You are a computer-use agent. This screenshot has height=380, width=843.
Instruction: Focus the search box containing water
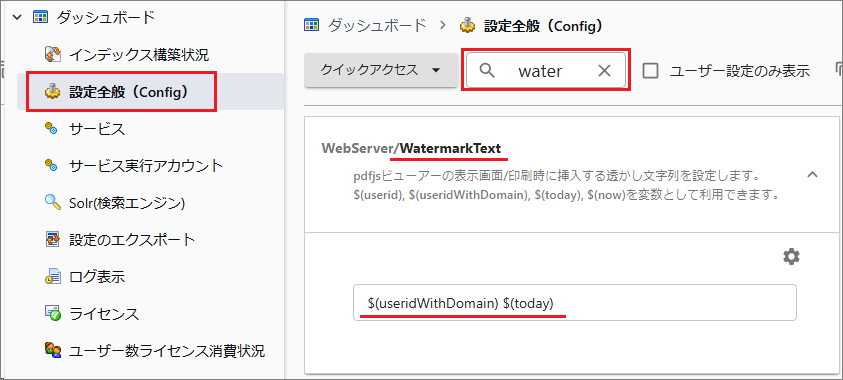546,70
